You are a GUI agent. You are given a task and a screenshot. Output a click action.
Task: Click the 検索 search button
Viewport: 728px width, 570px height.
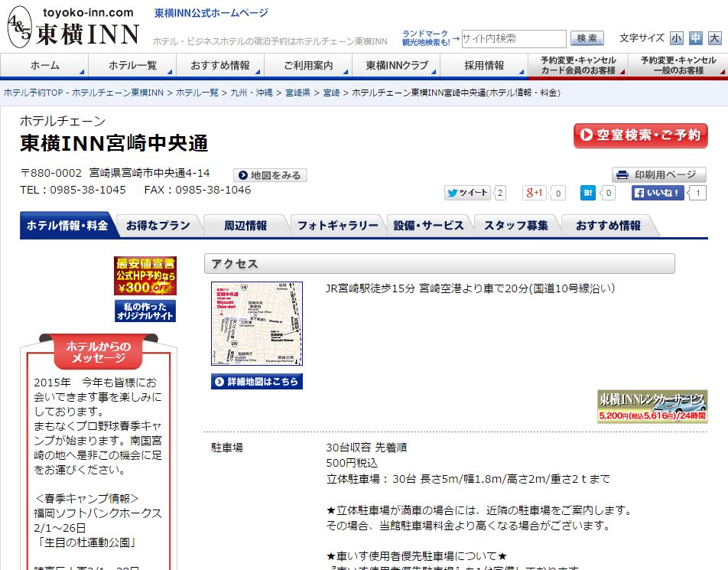point(587,38)
